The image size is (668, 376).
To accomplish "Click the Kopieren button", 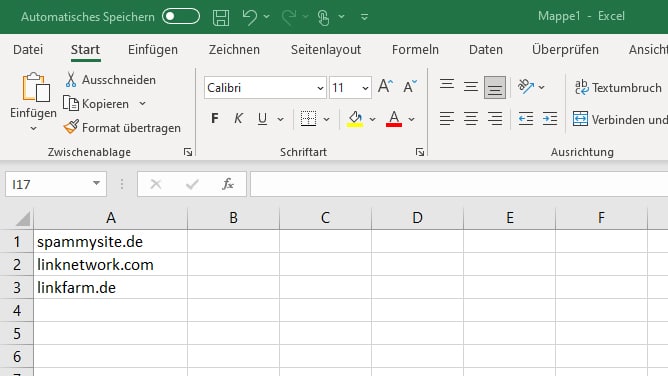I will [x=96, y=103].
